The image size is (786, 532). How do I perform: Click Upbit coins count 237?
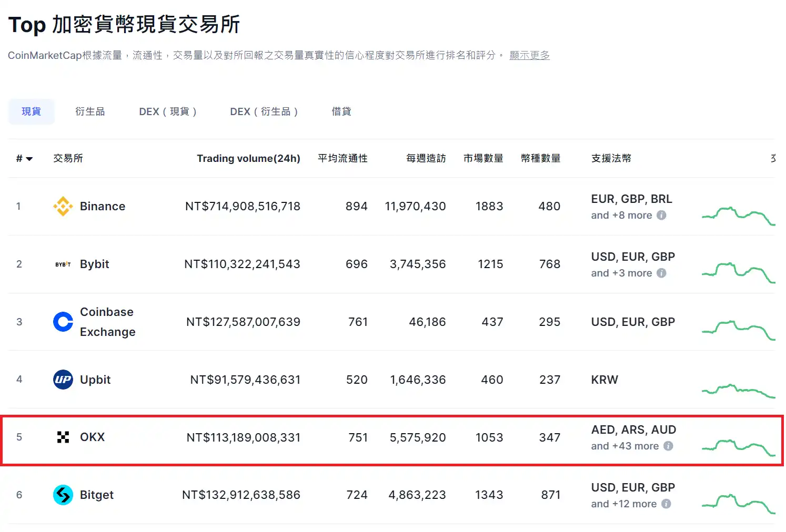(x=550, y=380)
